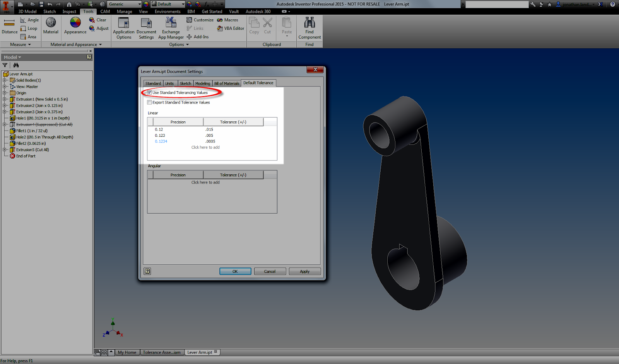
Task: Enable Export Standard Tolerance Values checkbox
Action: (x=149, y=102)
